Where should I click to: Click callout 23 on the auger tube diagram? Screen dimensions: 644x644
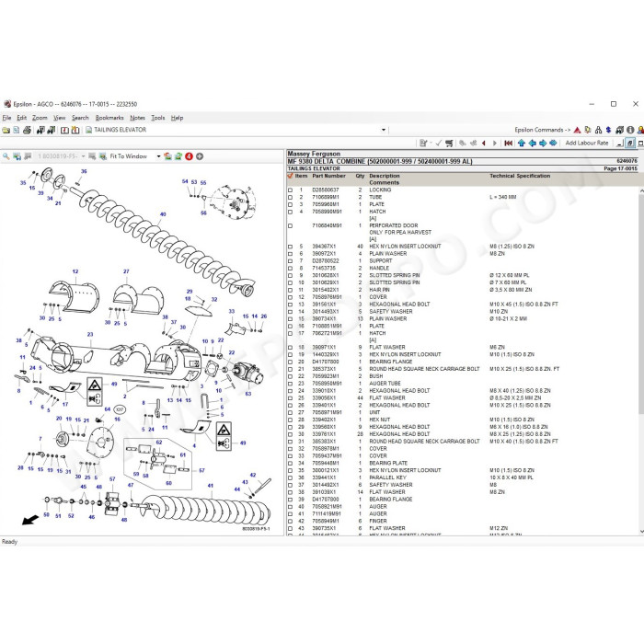[90, 334]
